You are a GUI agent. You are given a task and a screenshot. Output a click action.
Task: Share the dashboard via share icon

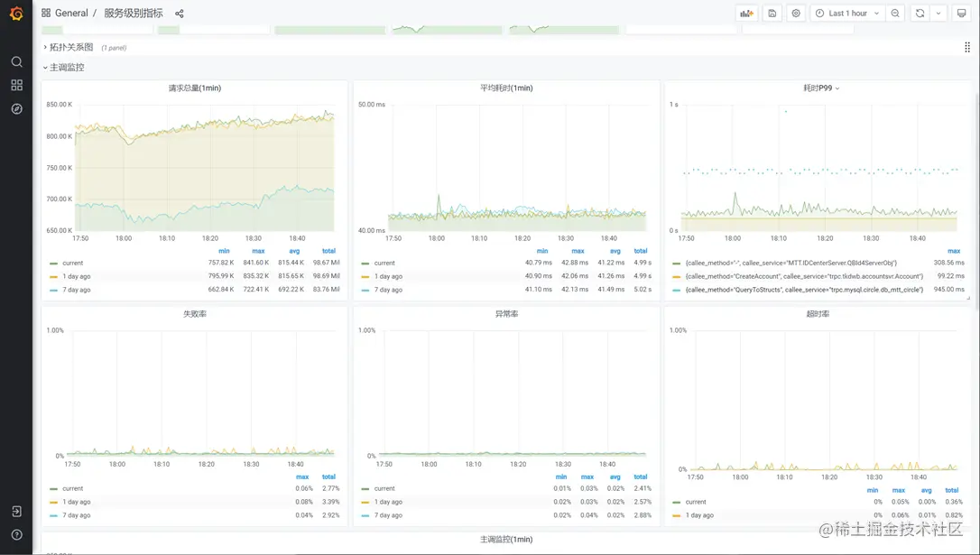click(180, 14)
